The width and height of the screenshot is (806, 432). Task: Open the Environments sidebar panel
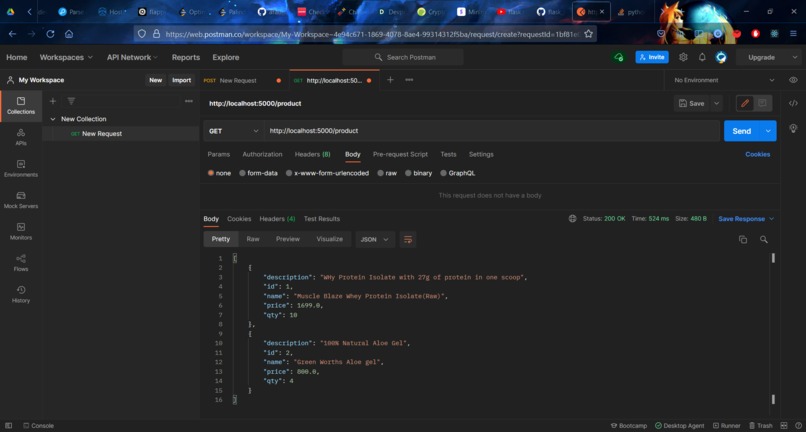tap(21, 169)
